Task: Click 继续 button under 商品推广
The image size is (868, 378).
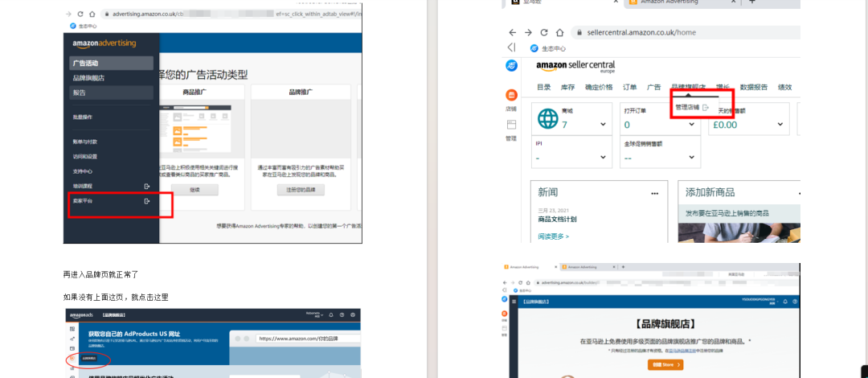Action: [x=194, y=190]
